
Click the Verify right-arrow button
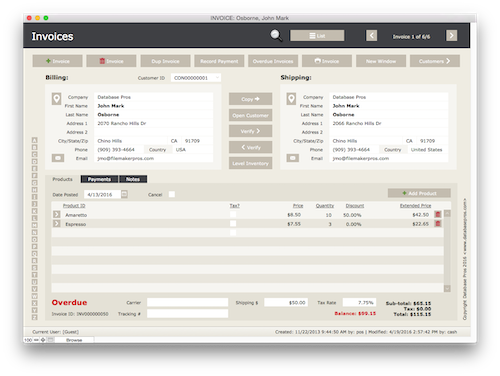coord(250,131)
